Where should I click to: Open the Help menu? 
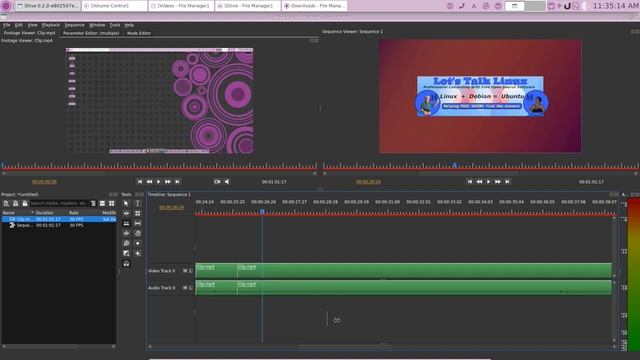coord(129,25)
